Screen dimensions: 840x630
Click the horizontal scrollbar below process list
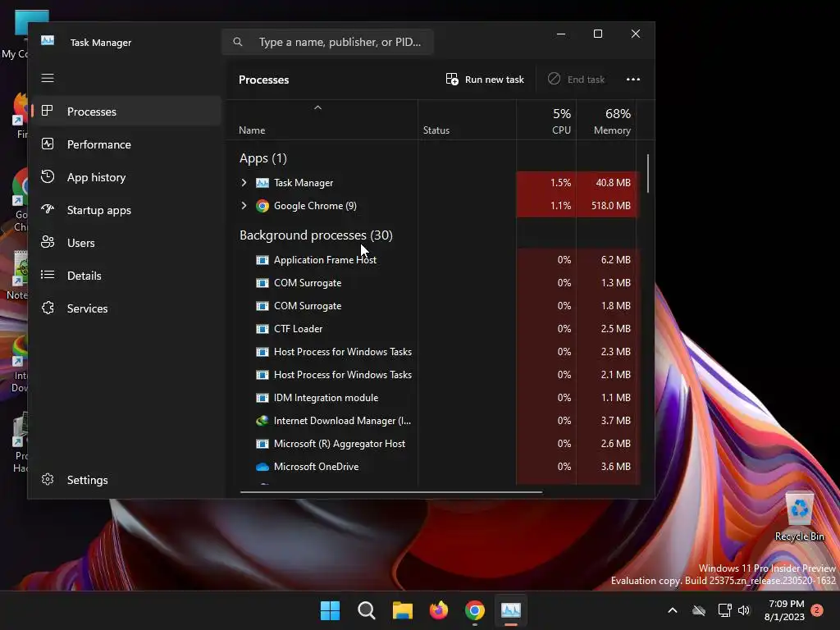point(391,491)
